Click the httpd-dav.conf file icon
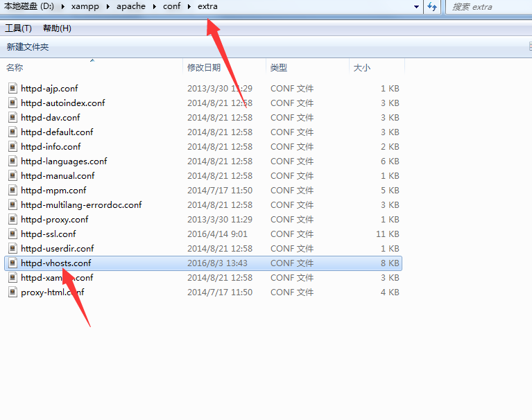The width and height of the screenshot is (532, 420). point(12,117)
